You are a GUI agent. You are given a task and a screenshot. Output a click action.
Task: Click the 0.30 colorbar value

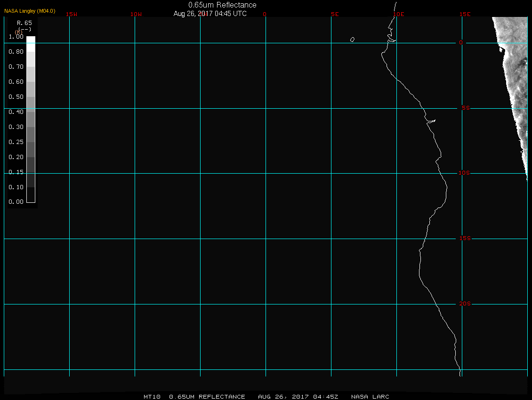click(16, 127)
